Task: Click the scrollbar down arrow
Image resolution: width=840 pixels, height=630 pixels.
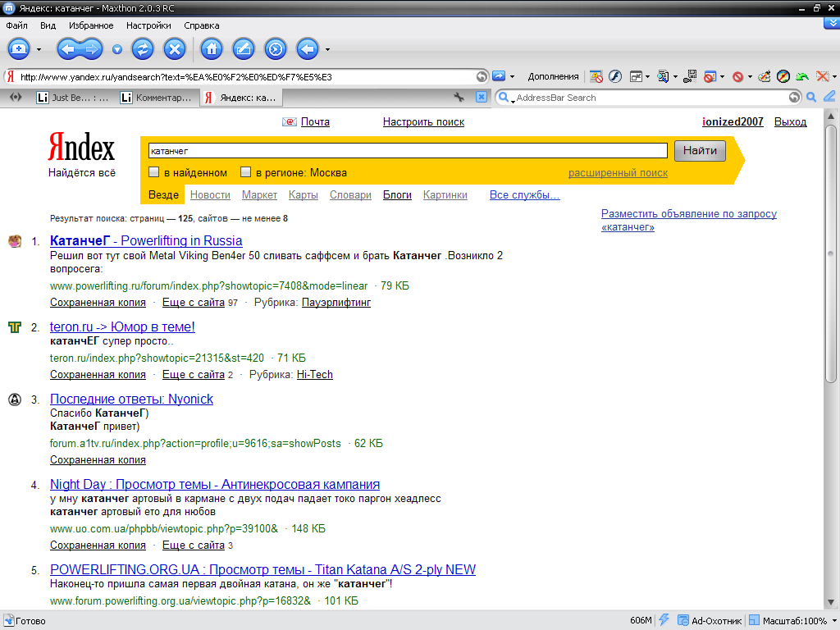Action: pyautogui.click(x=830, y=601)
